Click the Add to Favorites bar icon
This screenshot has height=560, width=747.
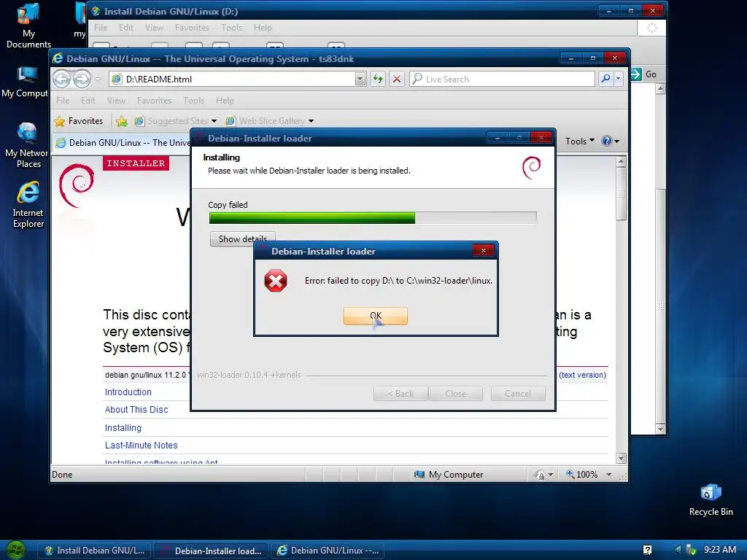(x=122, y=122)
